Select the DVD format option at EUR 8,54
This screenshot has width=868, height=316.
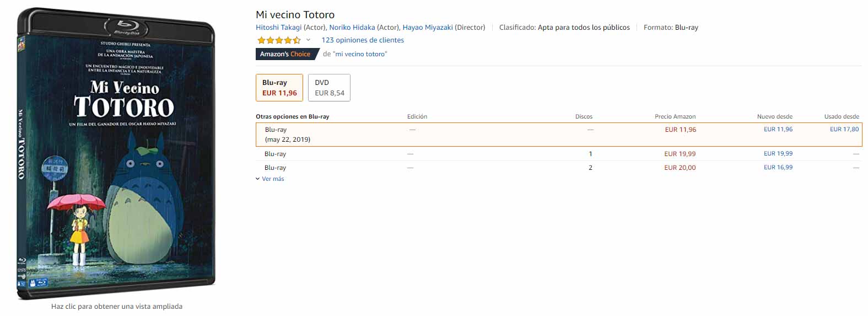[x=329, y=88]
